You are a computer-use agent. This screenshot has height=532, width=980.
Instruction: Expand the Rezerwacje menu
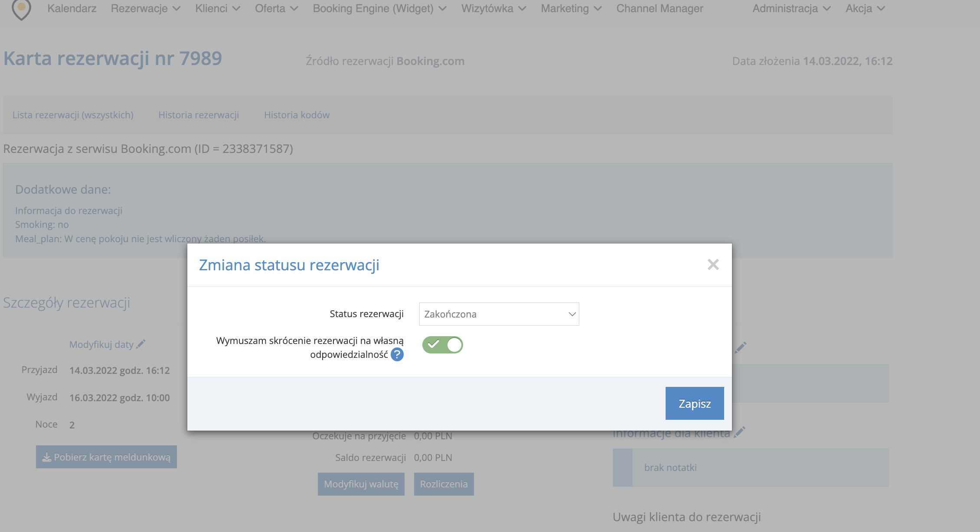point(145,9)
